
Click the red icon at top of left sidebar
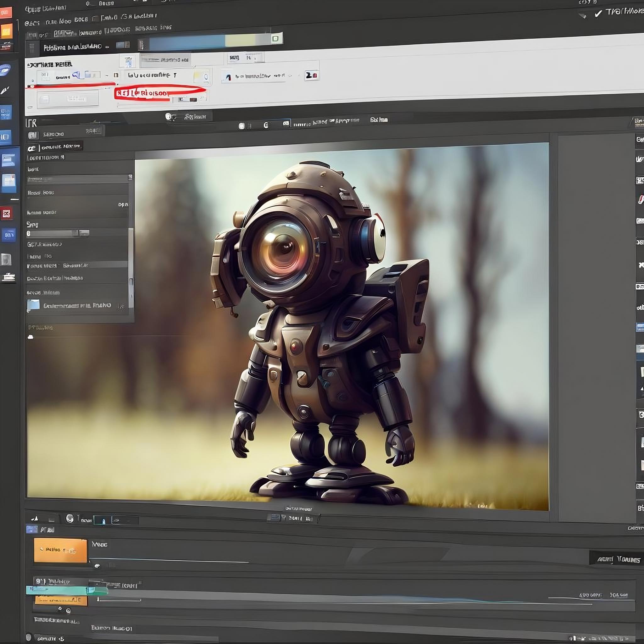(x=6, y=12)
